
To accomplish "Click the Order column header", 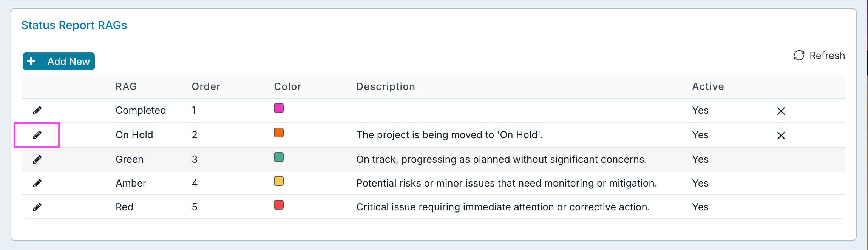I will 206,86.
